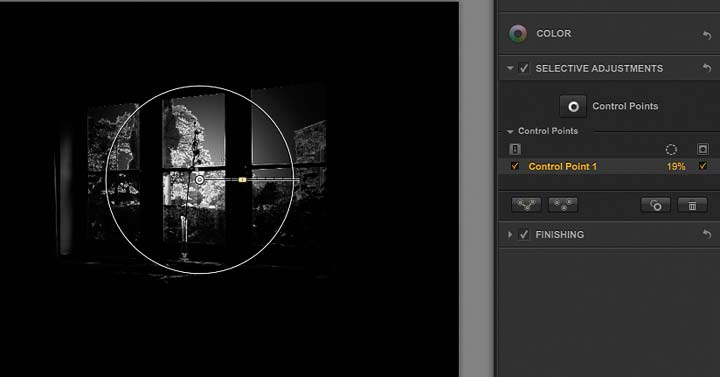Click the Control Points button label

[625, 106]
